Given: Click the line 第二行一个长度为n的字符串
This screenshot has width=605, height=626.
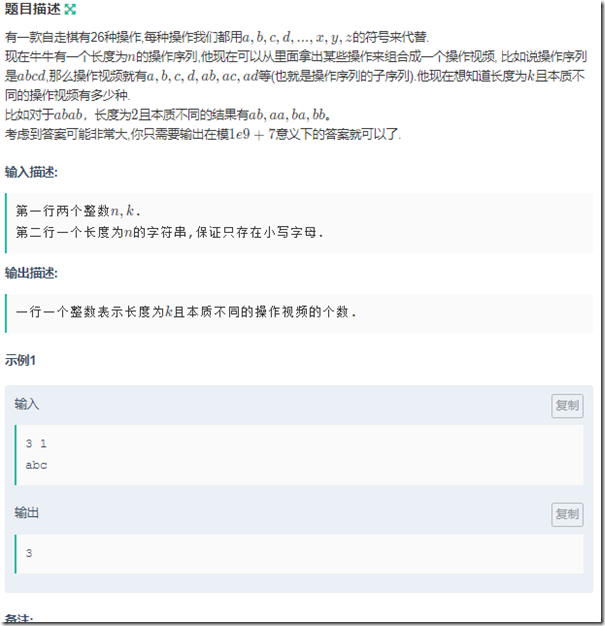Looking at the screenshot, I should 169,232.
